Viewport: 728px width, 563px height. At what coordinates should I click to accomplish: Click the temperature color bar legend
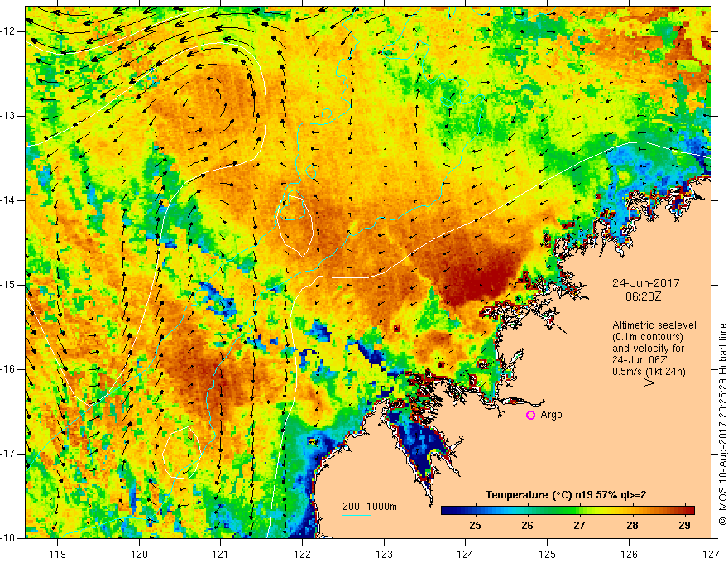point(568,510)
